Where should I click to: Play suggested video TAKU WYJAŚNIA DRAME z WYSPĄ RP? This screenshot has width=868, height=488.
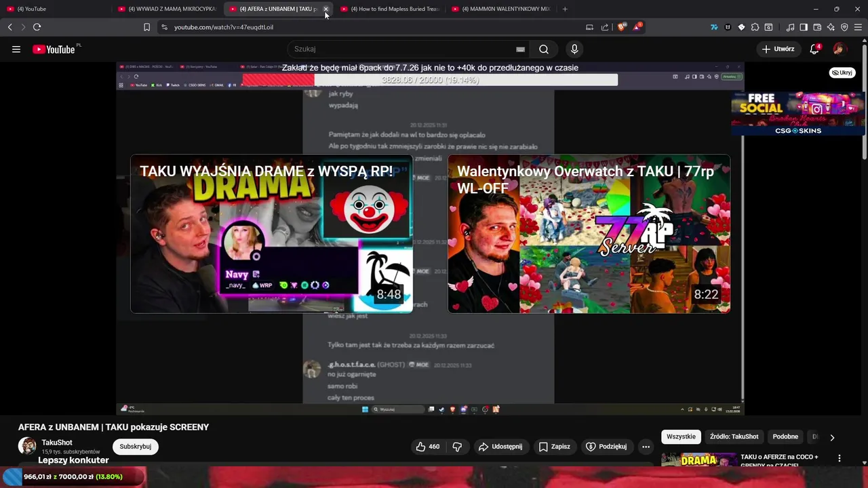271,234
